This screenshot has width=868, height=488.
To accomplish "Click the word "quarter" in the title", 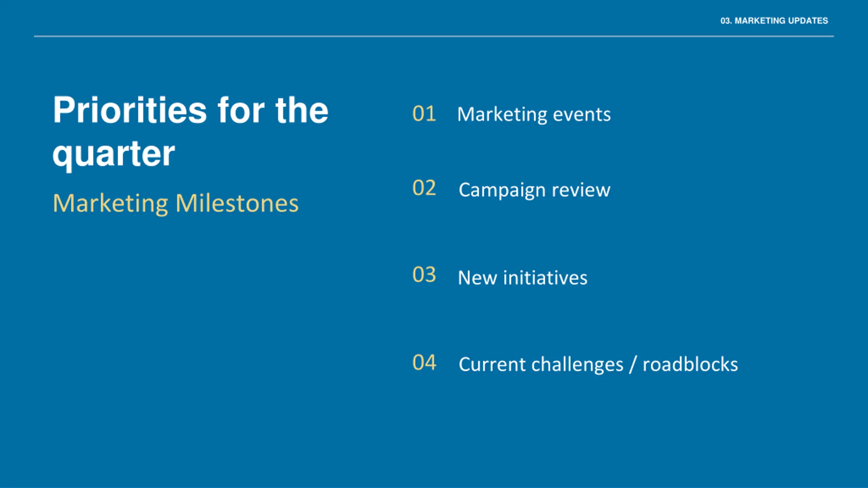I will click(x=114, y=154).
